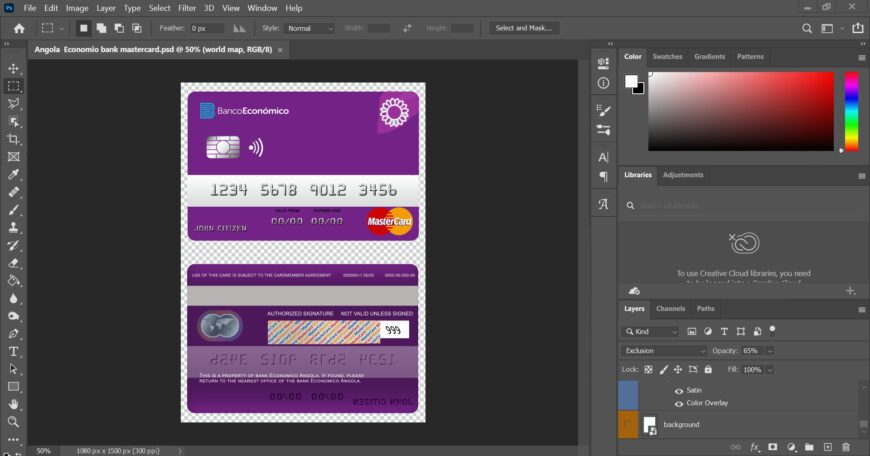Select the Dodge tool
The width and height of the screenshot is (870, 456).
pos(13,316)
